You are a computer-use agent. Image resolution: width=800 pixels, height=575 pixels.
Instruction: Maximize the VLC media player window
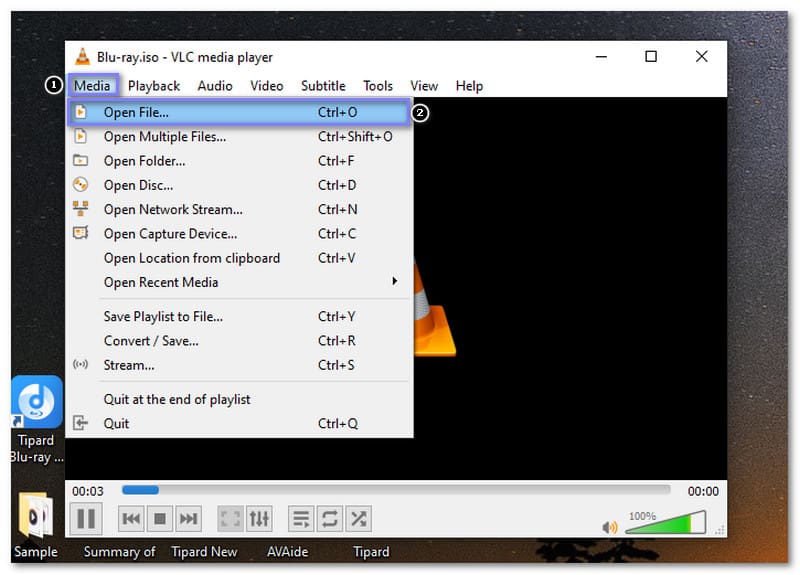pos(651,57)
